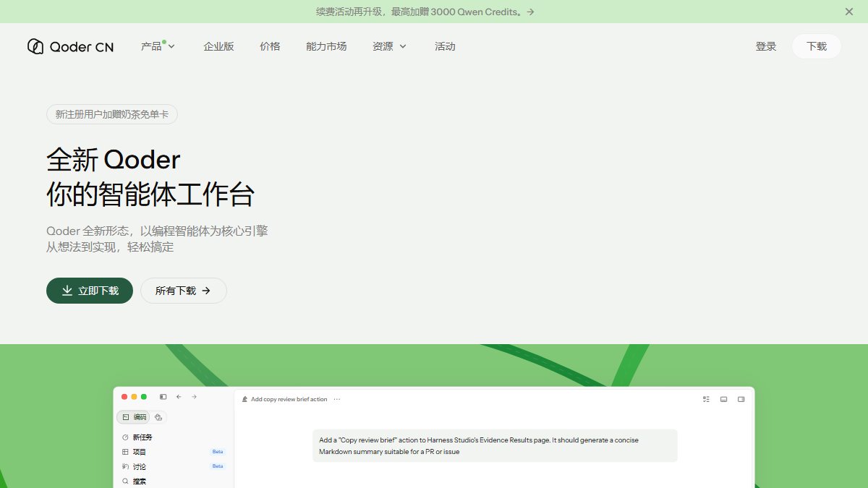
Task: Click the 立即下载 button
Action: click(90, 291)
